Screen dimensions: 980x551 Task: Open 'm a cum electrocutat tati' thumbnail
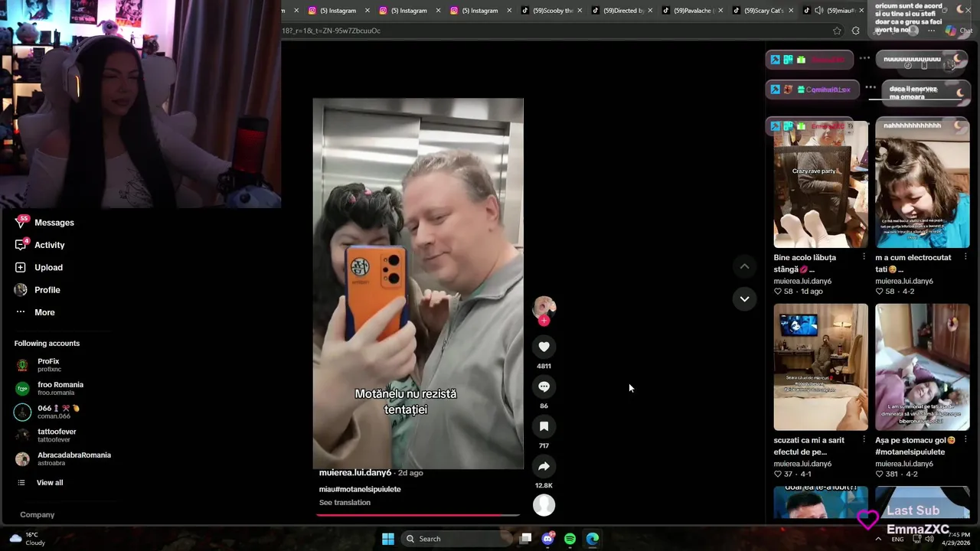point(923,184)
